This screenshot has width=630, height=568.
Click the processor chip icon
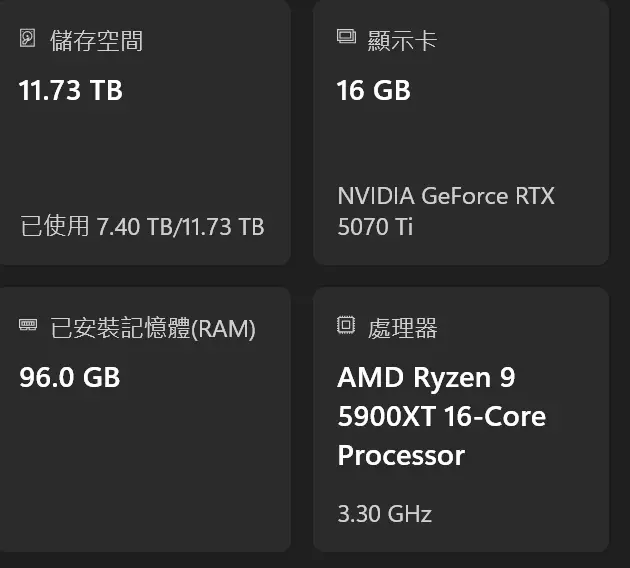click(346, 325)
